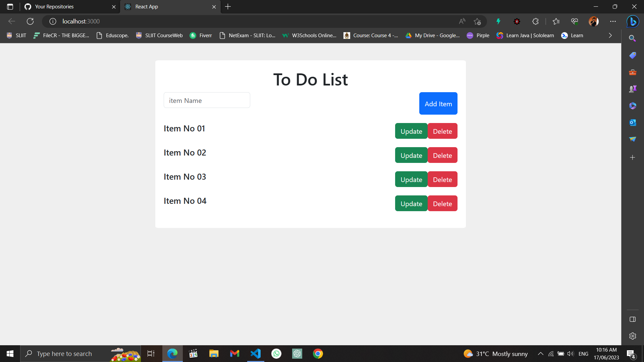The height and width of the screenshot is (362, 644).
Task: Open the Drop sidebar icon
Action: tap(633, 139)
